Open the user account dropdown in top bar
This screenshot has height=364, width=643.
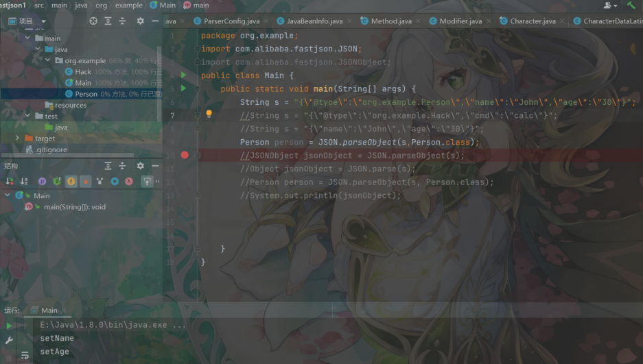(x=610, y=5)
